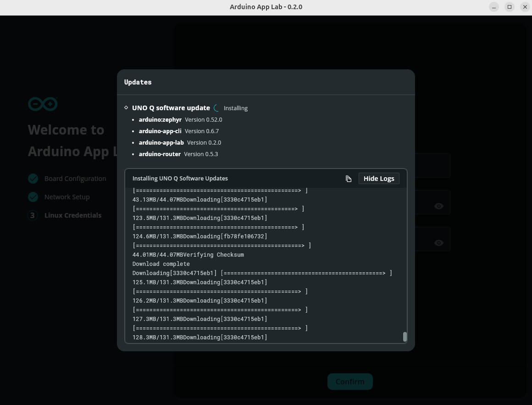Select the Network Setup step
532x405 pixels.
coord(67,197)
